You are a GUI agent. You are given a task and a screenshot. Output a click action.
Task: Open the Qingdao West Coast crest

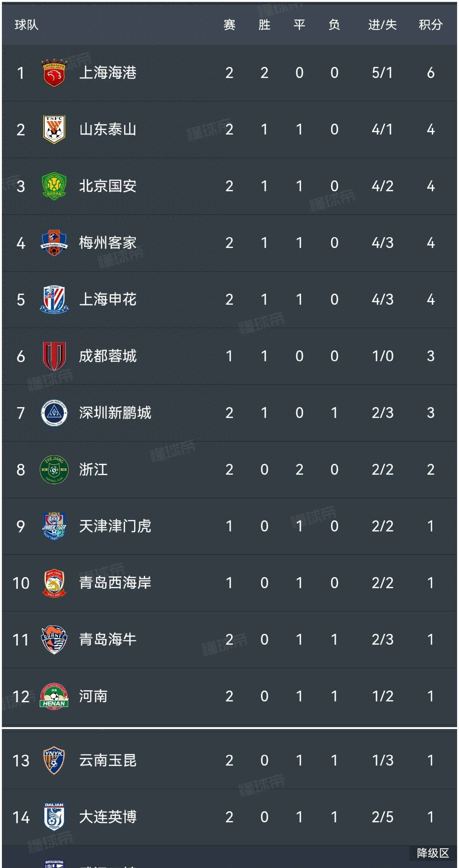click(54, 583)
